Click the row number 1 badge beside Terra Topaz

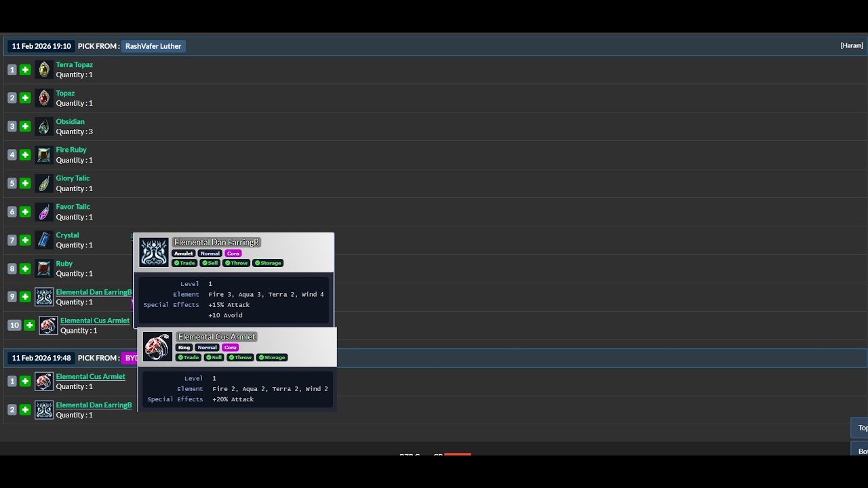pos(12,70)
